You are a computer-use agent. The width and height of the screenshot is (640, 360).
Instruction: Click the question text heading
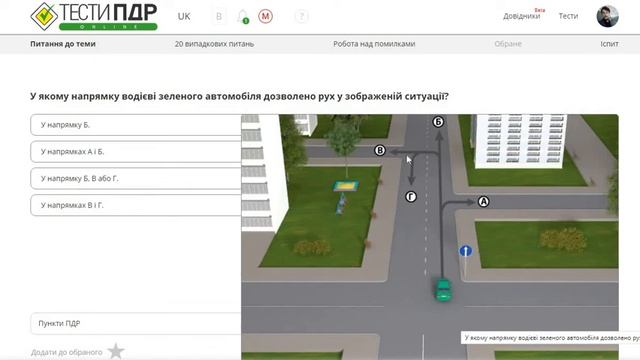coord(239,96)
